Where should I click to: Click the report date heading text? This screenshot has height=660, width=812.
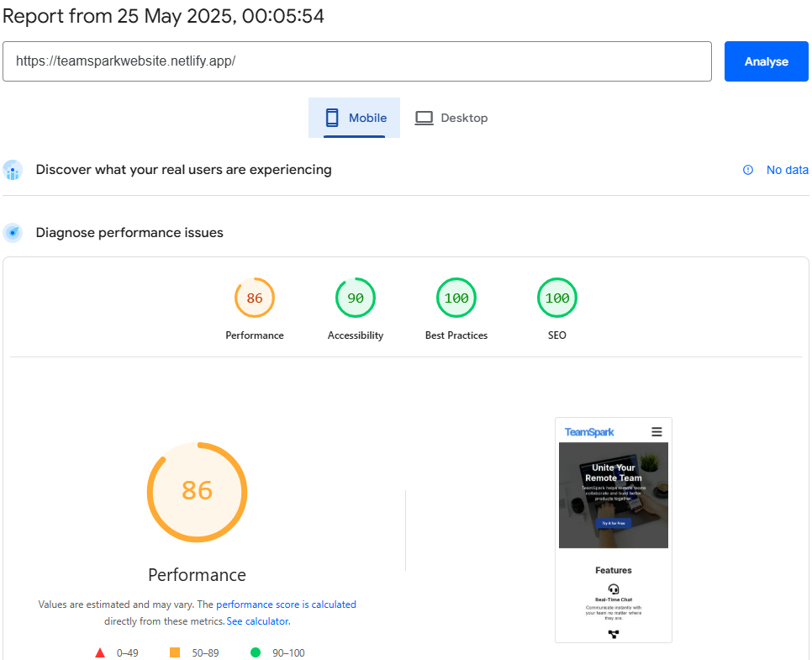163,16
